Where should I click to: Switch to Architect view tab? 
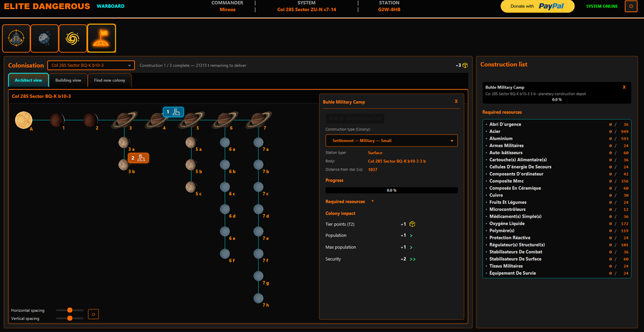(x=28, y=80)
